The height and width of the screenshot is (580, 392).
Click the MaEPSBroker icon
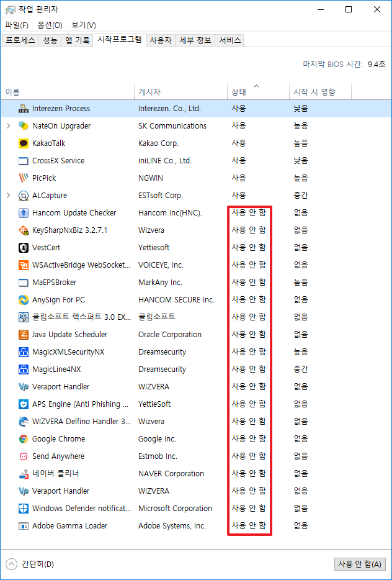click(x=24, y=283)
